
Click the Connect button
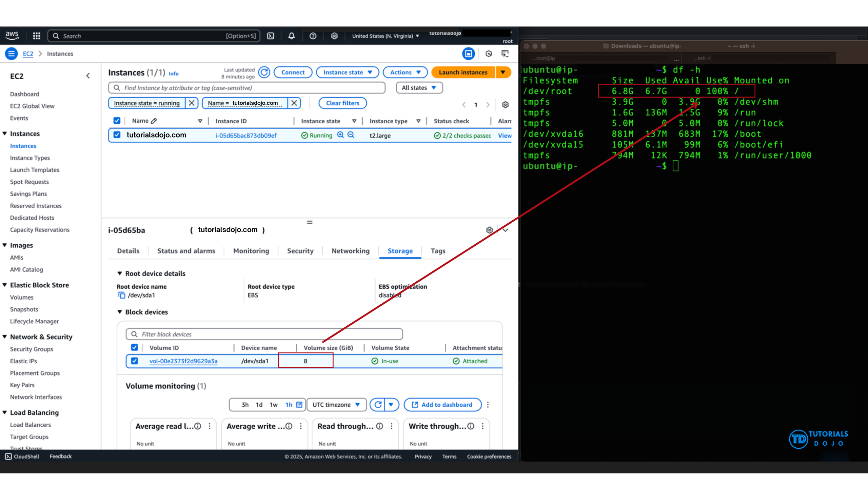[293, 72]
